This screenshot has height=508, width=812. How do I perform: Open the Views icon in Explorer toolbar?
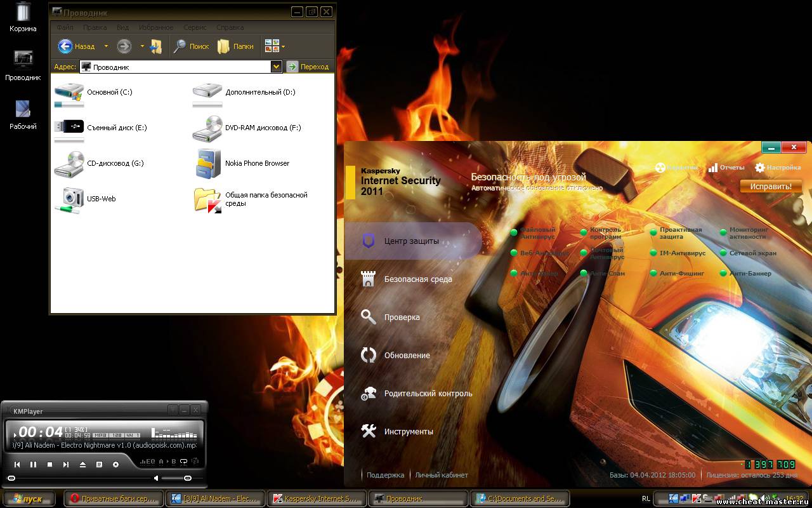tap(272, 46)
